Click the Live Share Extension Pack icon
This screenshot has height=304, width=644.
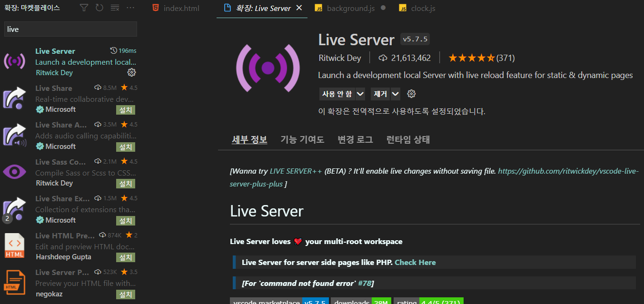pos(15,208)
